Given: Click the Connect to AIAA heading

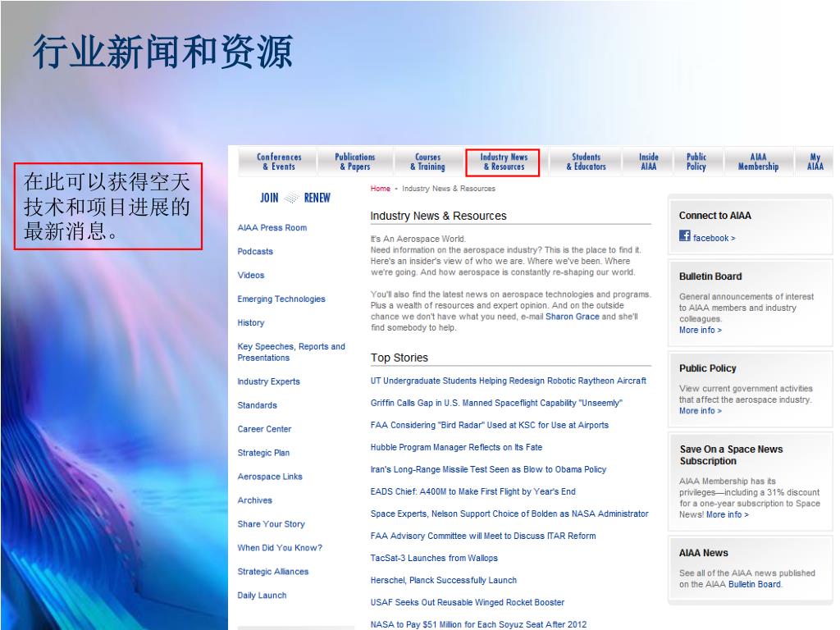Looking at the screenshot, I should 714,216.
